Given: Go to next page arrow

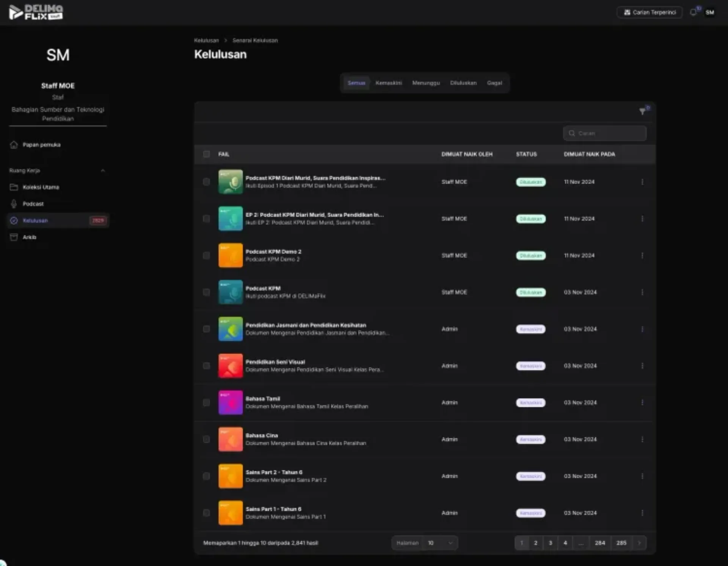Looking at the screenshot, I should pos(639,543).
